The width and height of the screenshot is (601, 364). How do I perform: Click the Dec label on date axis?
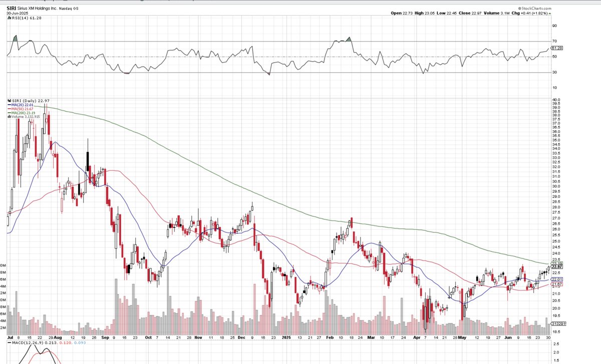click(x=241, y=338)
